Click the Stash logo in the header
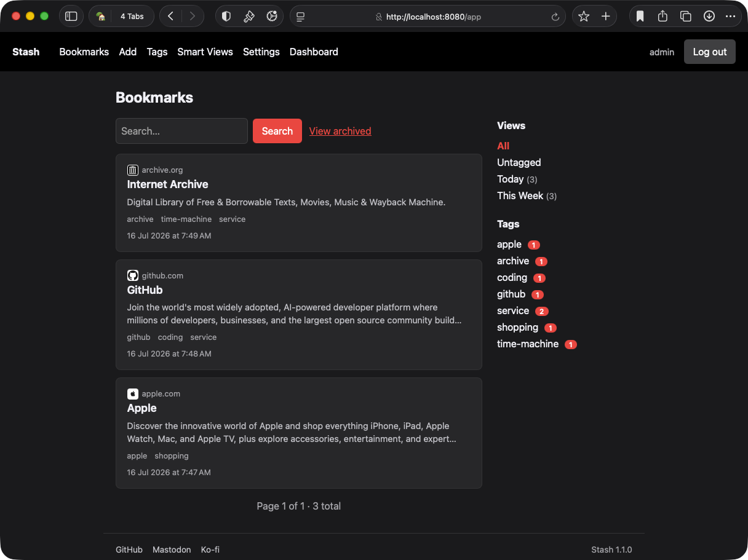The height and width of the screenshot is (560, 748). [x=26, y=52]
